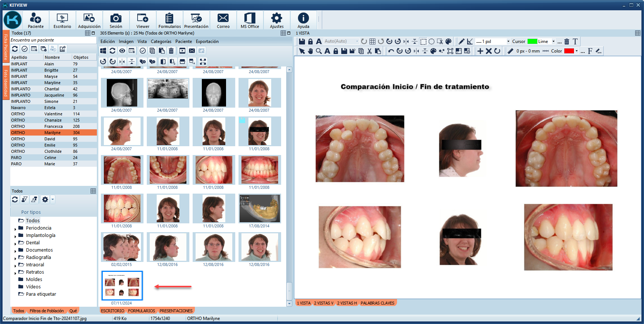Open the Exportación menu
This screenshot has width=644, height=324.
pos(207,42)
